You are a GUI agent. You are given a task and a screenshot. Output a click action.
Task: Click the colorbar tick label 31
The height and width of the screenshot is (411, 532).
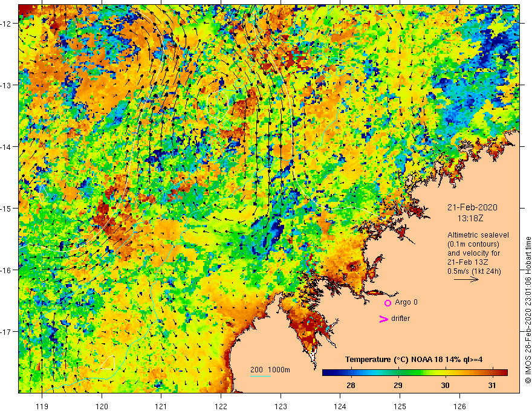(x=492, y=385)
